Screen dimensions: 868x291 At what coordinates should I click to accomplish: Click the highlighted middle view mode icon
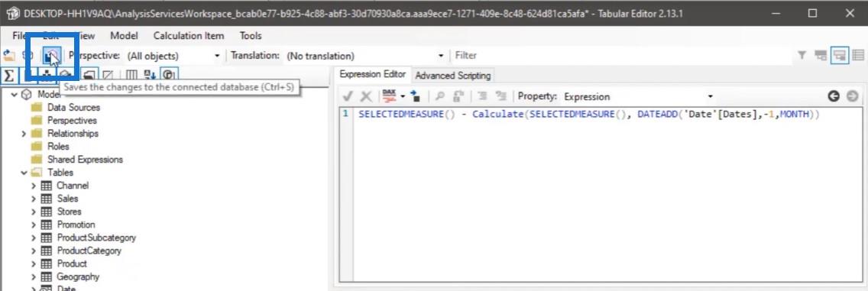point(840,55)
